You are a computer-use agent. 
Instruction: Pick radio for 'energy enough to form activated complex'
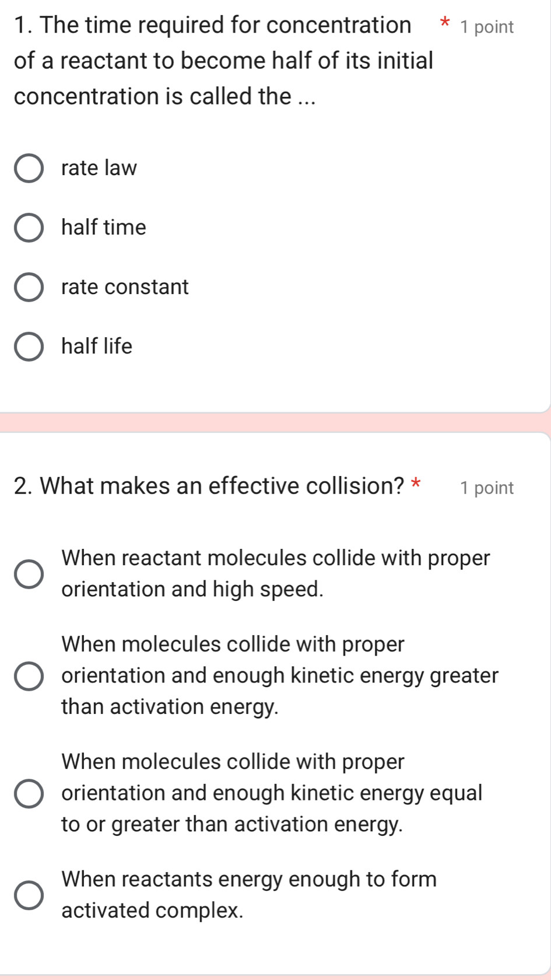29,895
